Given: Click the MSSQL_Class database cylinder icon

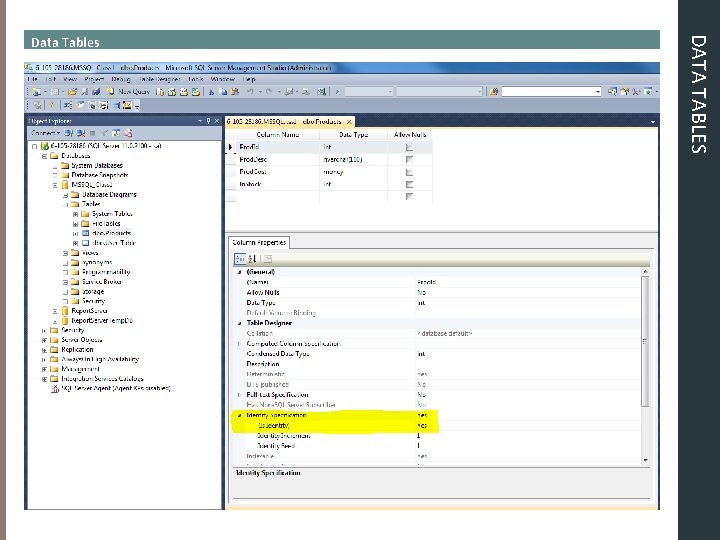Looking at the screenshot, I should click(65, 185).
